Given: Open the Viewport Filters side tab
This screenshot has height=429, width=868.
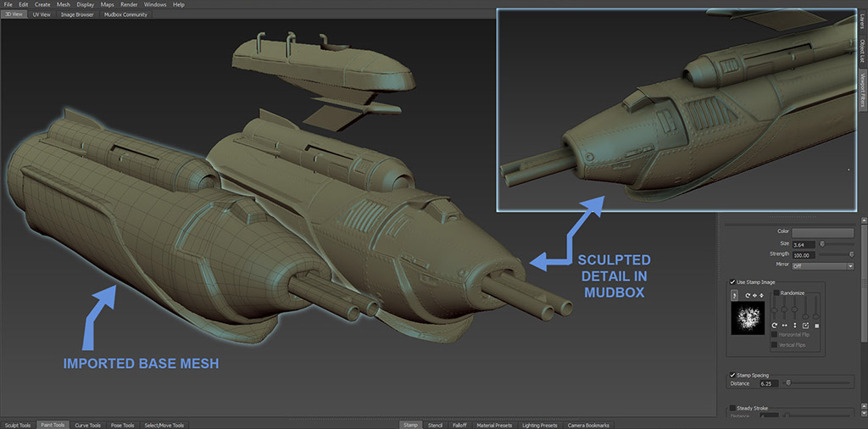Looking at the screenshot, I should [x=862, y=88].
